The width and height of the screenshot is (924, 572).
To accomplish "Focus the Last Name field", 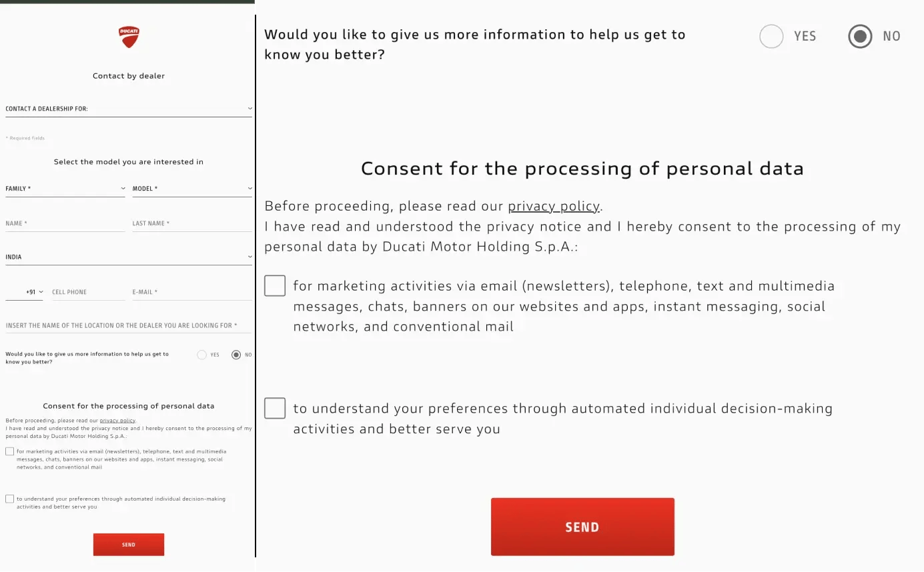I will (192, 223).
